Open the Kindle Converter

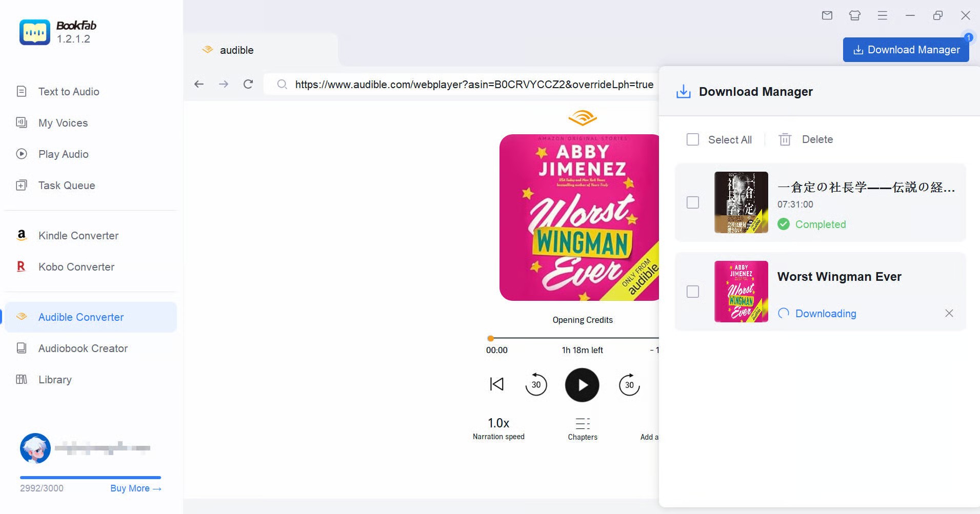[78, 235]
